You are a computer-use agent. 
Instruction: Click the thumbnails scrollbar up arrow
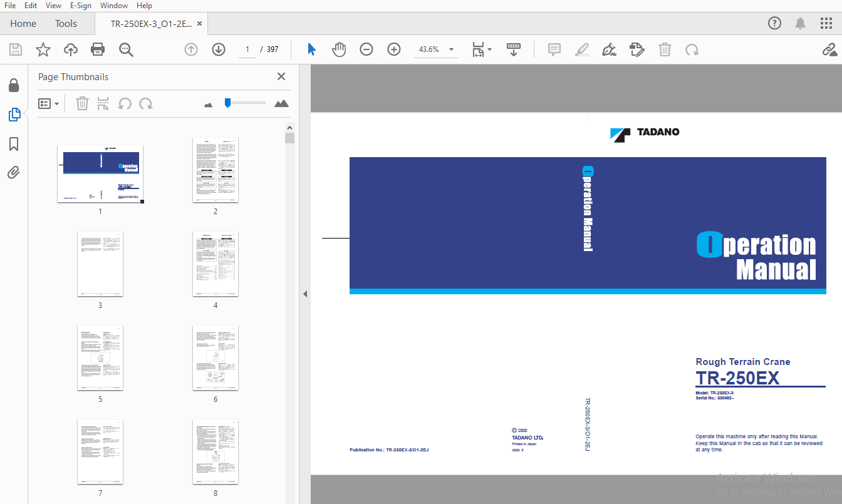click(289, 127)
